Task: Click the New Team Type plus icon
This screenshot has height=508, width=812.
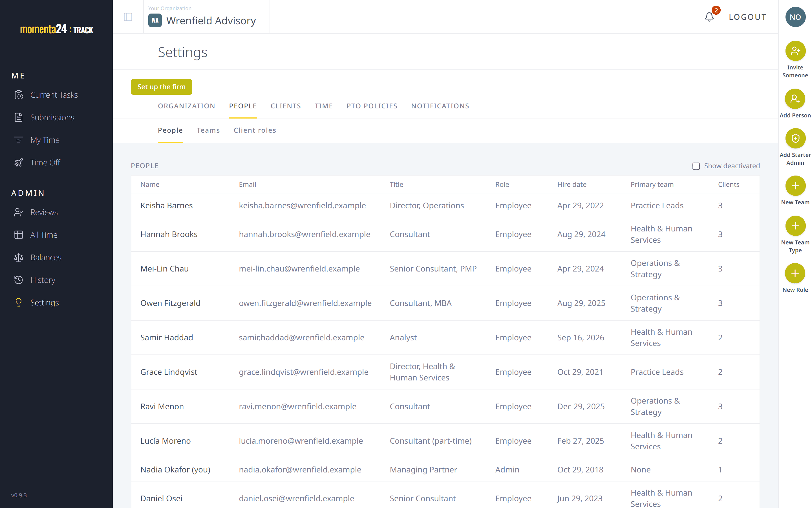Action: tap(795, 226)
